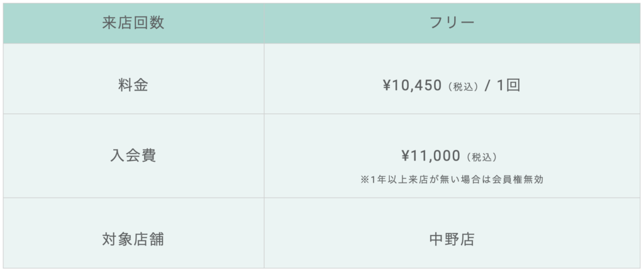This screenshot has height=272, width=644.
Task: Click the 料金 row label
Action: point(133,86)
